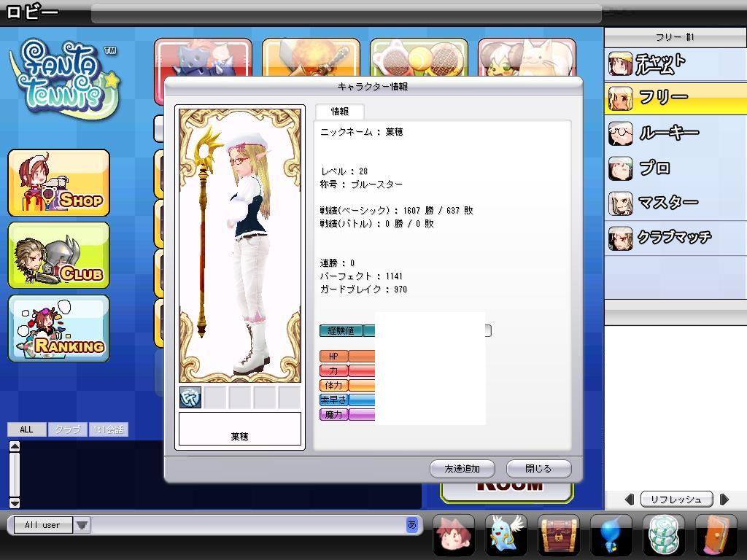Click the chat message input field
This screenshot has width=747, height=560.
(x=248, y=524)
